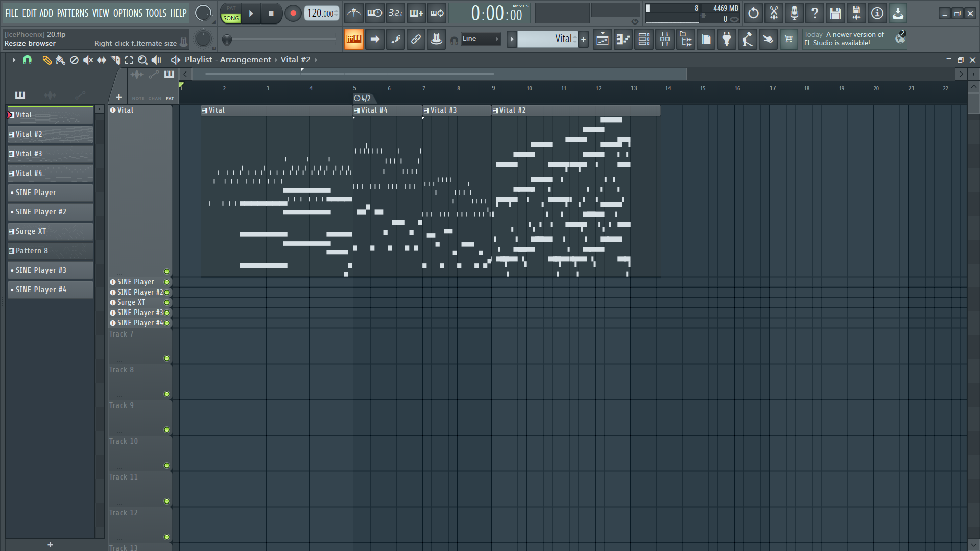
Task: Select the Pattern 8 entry in the picker
Action: coord(51,251)
